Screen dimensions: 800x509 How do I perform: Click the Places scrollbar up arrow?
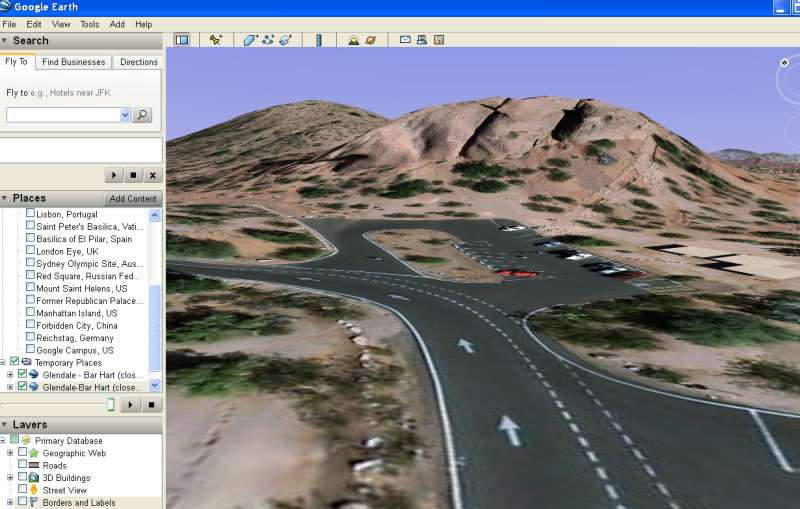(x=155, y=215)
